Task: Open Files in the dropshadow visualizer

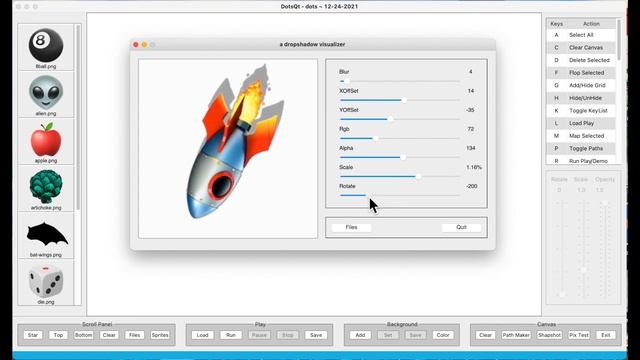Action: pyautogui.click(x=351, y=227)
